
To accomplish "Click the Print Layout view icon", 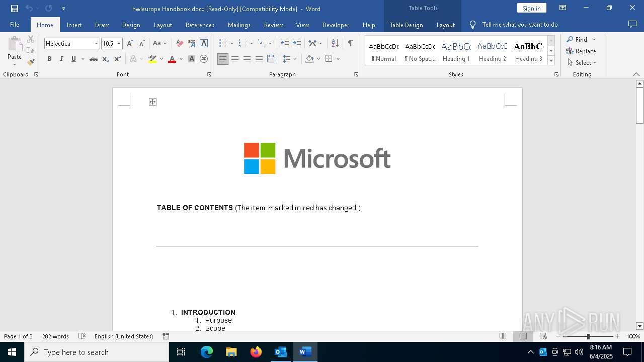I will [x=523, y=336].
